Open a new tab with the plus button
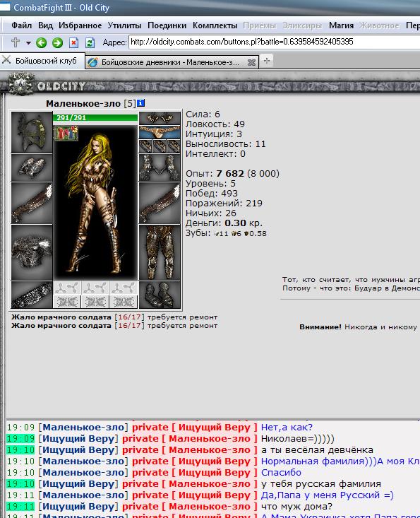Viewport: 420px width, 518px height. (x=267, y=61)
